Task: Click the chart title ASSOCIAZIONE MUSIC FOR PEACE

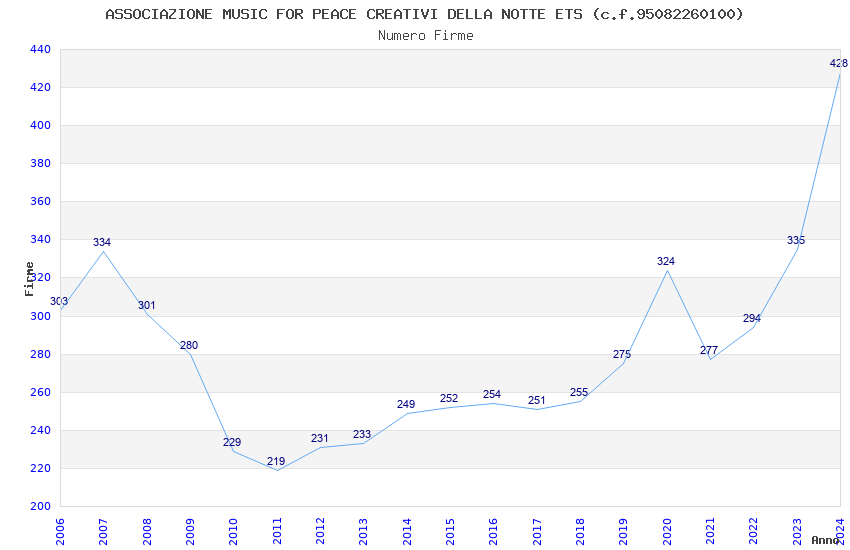Action: [x=424, y=15]
